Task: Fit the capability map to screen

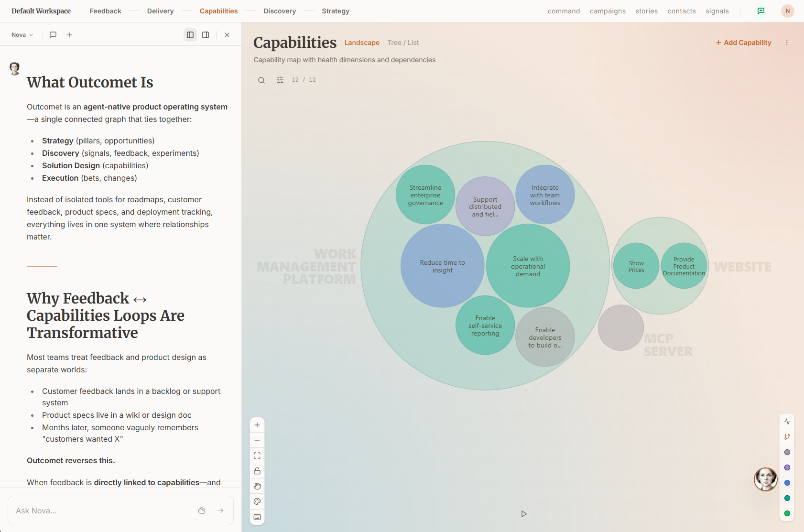Action: point(257,456)
